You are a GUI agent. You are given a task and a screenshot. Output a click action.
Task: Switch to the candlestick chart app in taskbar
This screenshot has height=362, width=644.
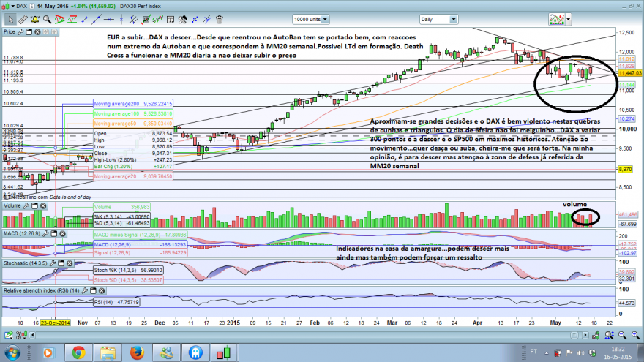(224, 352)
